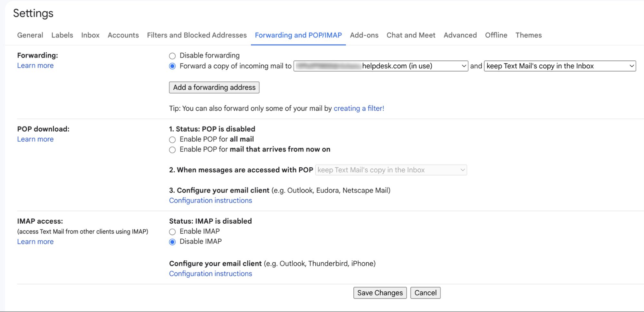Open the Advanced settings tab
The height and width of the screenshot is (312, 644).
460,35
